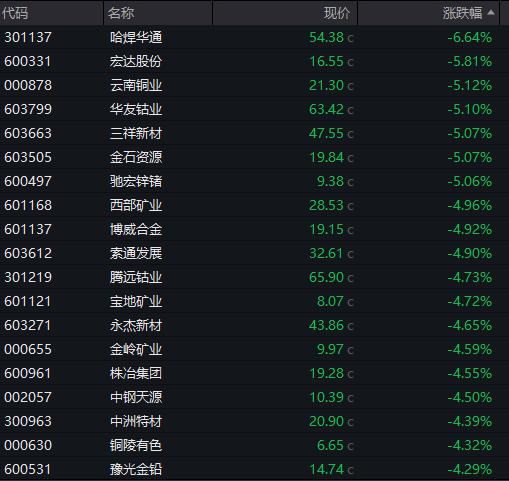This screenshot has height=481, width=509.
Task: Click the -5.06% change value
Action: [469, 181]
